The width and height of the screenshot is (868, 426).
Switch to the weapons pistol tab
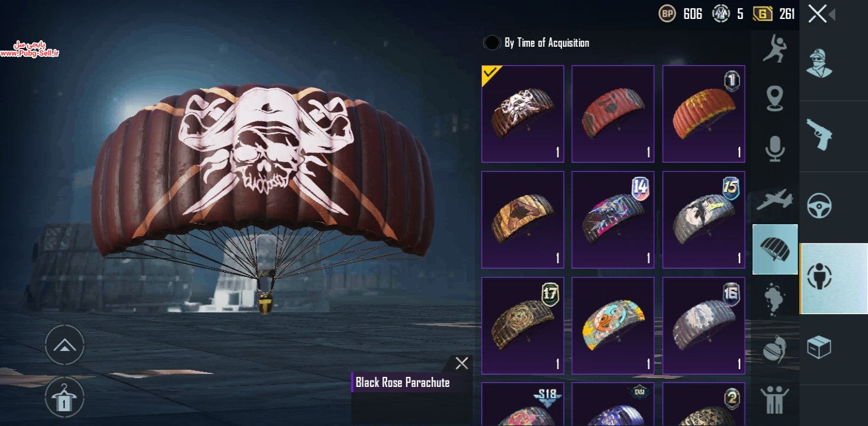tap(819, 135)
